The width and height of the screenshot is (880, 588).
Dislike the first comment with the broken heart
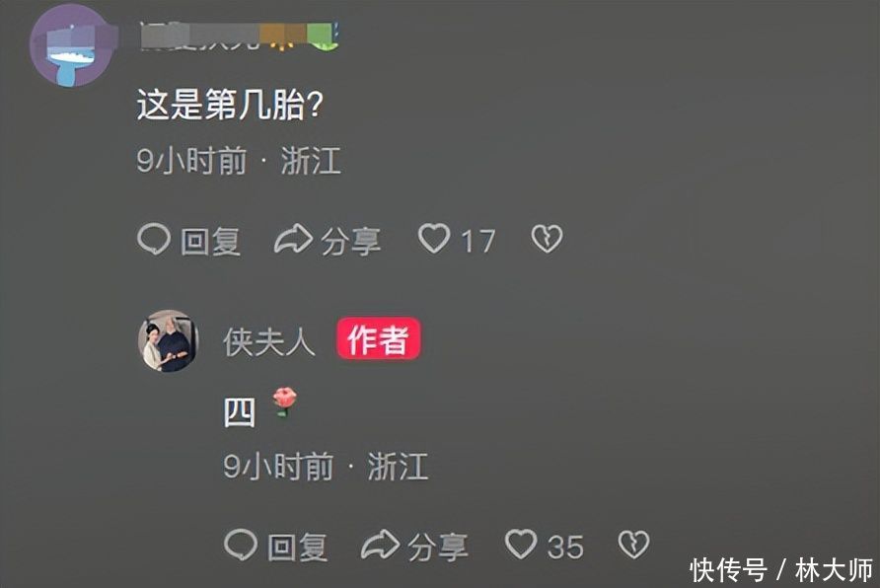547,239
